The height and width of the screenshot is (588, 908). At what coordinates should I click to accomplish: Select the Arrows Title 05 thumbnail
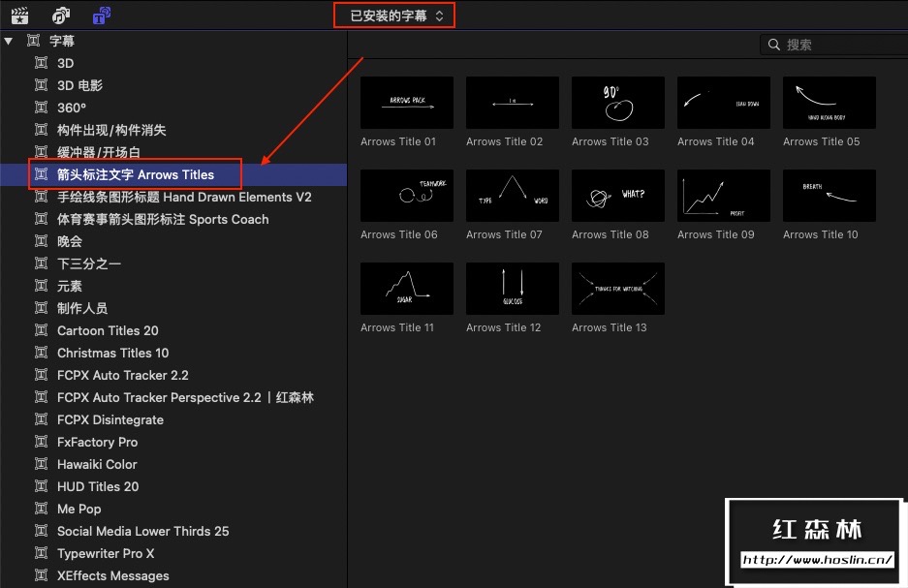tap(830, 103)
